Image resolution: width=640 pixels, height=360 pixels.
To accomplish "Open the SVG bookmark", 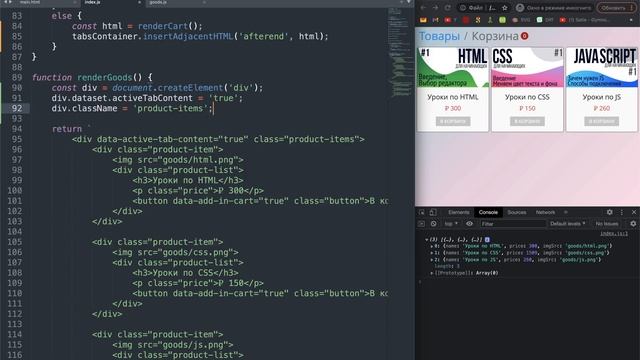I will tap(522, 20).
